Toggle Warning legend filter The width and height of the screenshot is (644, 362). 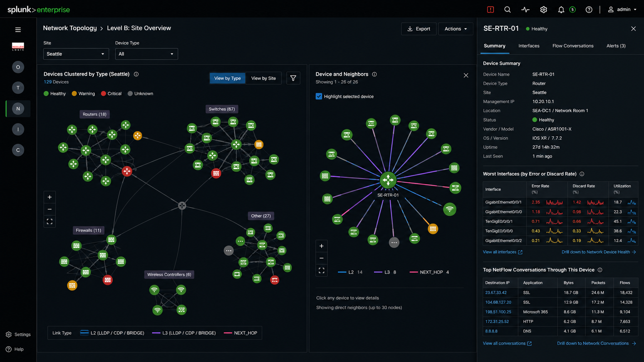pos(83,93)
